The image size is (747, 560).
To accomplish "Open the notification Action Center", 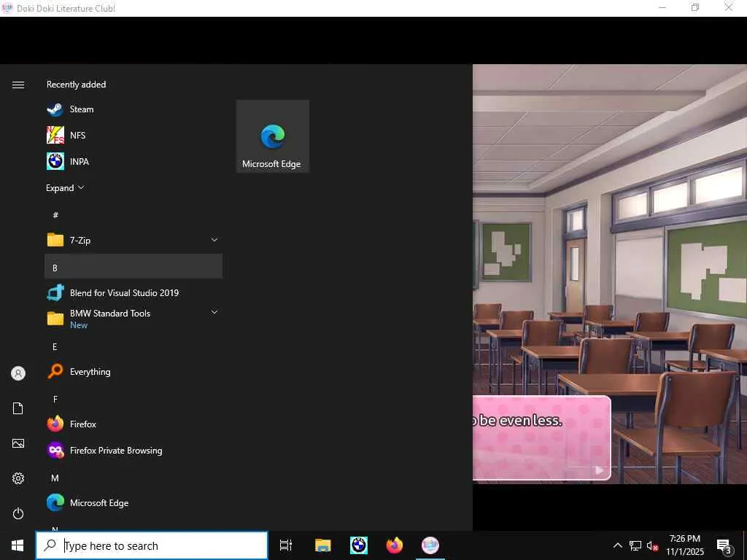I will click(x=724, y=545).
